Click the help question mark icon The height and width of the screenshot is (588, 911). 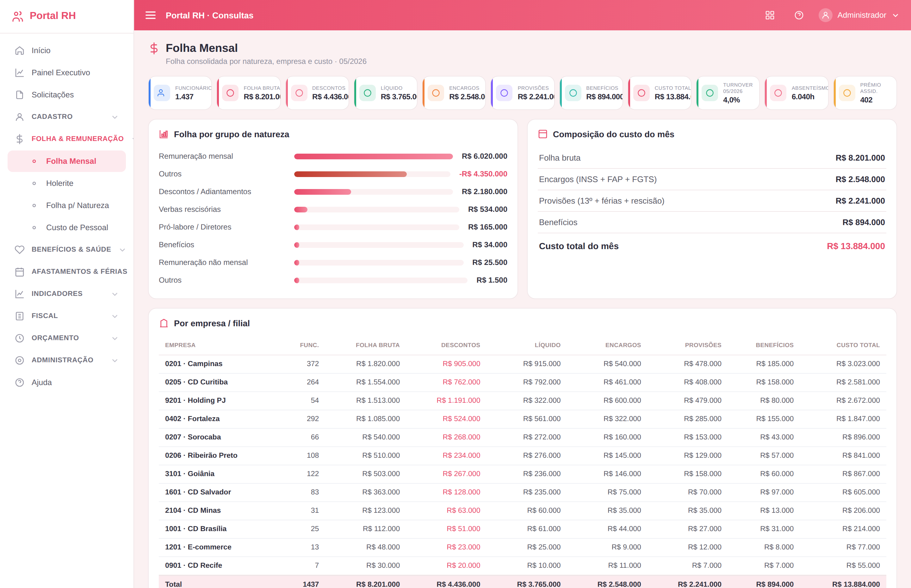click(x=799, y=15)
